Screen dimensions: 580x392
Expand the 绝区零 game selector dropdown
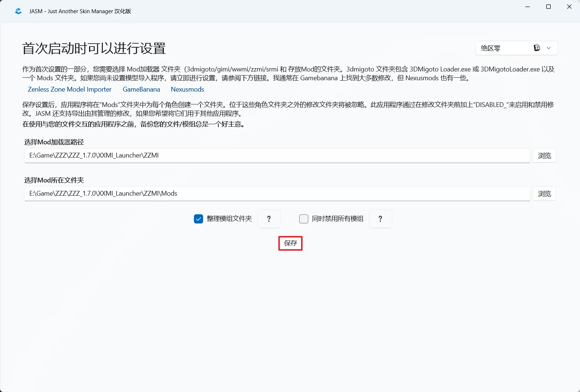(x=517, y=48)
